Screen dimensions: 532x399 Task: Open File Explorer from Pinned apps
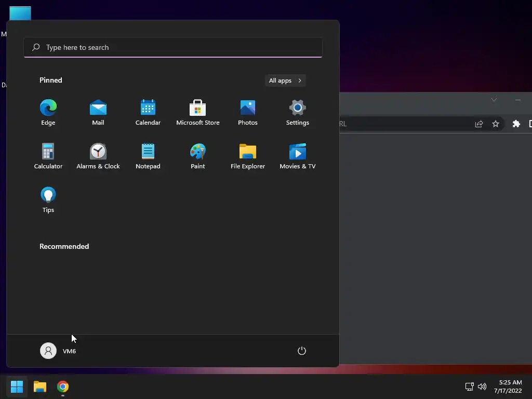[x=248, y=156]
